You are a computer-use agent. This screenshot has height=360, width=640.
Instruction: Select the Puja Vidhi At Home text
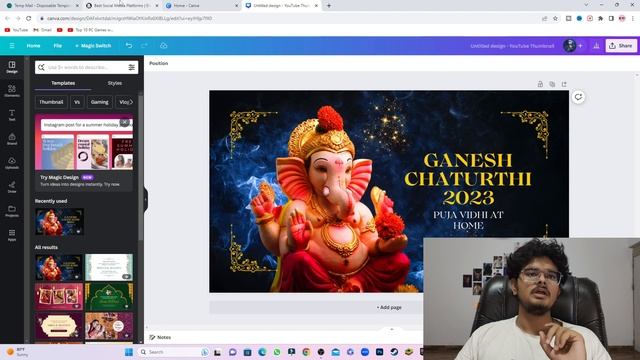(468, 220)
